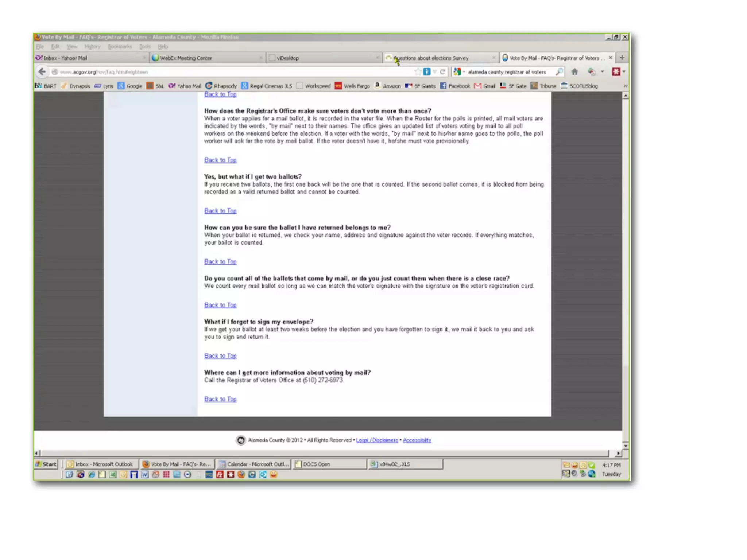Screen dimensions: 747x560
Task: Open new tab with plus button
Action: [622, 58]
